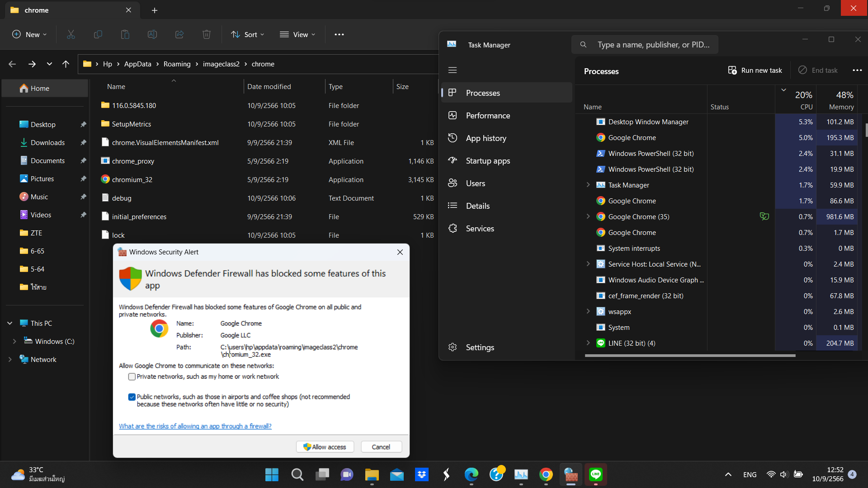Go forward with the Explorer forward arrow
Viewport: 868px width, 488px height.
(x=32, y=64)
